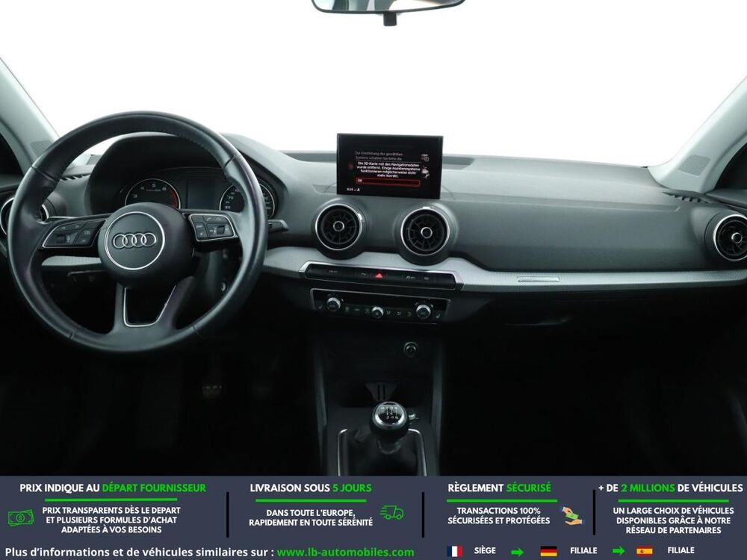Click the "PRIX TRANSPARENTS DÈS LE DEPART" paragraph
Viewport: 747px width, 560px height.
point(111,520)
